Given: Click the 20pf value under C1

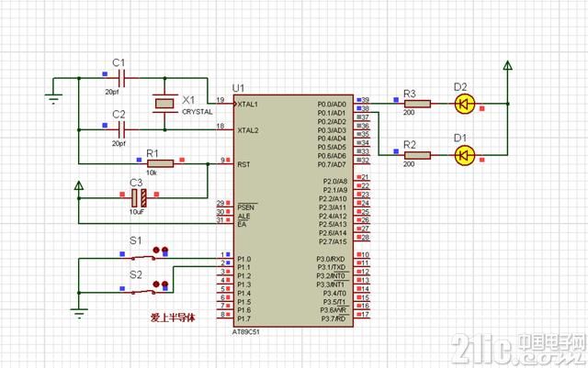Looking at the screenshot, I should pos(112,92).
